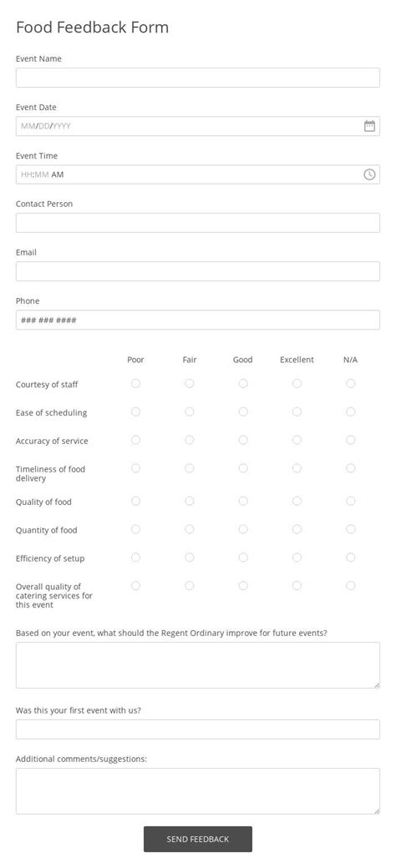Focus the Event Name text field
Viewport: 396px width, 868px height.
tap(198, 78)
